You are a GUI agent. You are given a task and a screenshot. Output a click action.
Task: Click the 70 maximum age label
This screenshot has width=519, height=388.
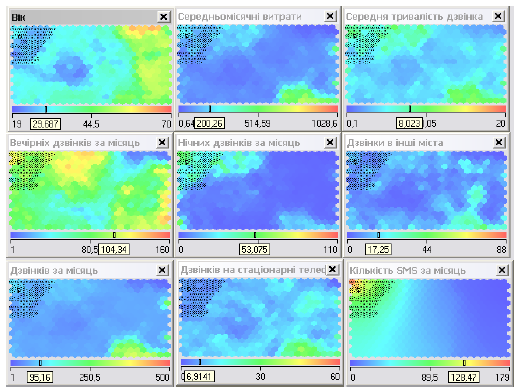(x=166, y=124)
